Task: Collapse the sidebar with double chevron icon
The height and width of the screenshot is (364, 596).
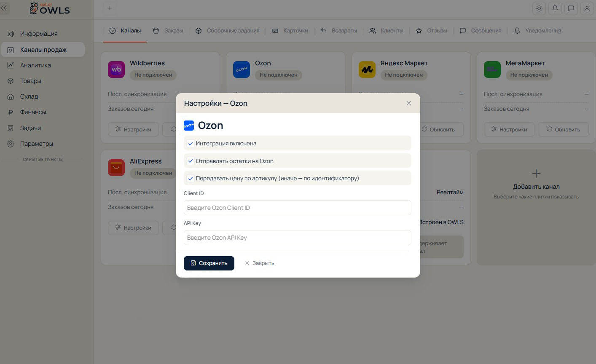Action: 5,8
